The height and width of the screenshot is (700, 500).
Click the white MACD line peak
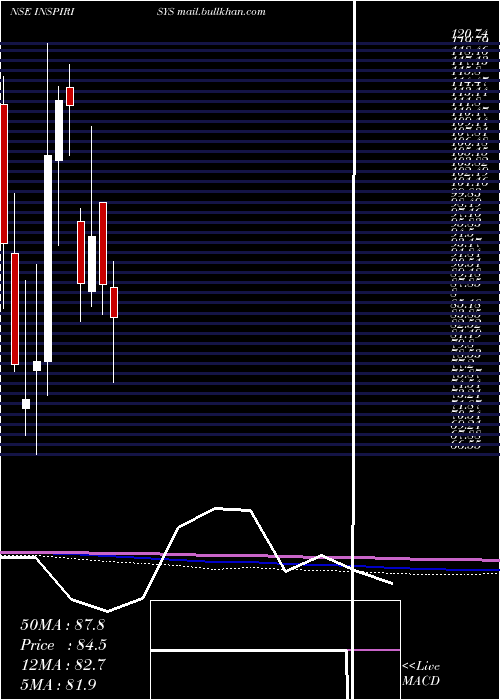(x=217, y=508)
